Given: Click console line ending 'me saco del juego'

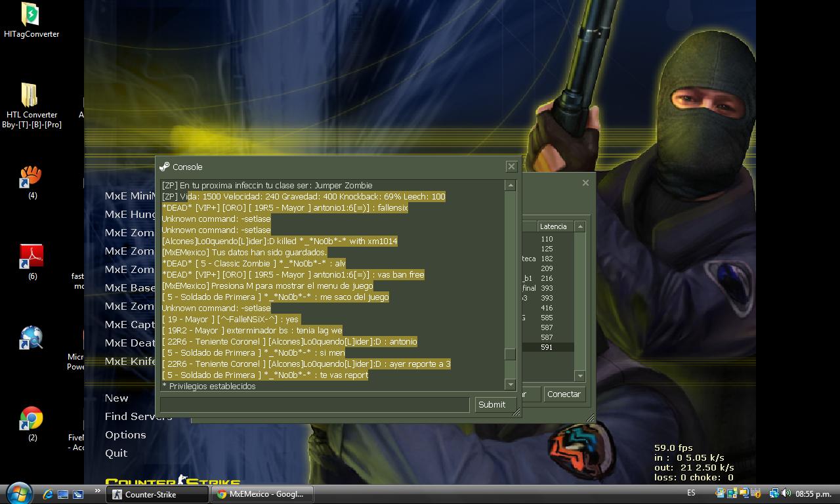Looking at the screenshot, I should click(275, 297).
